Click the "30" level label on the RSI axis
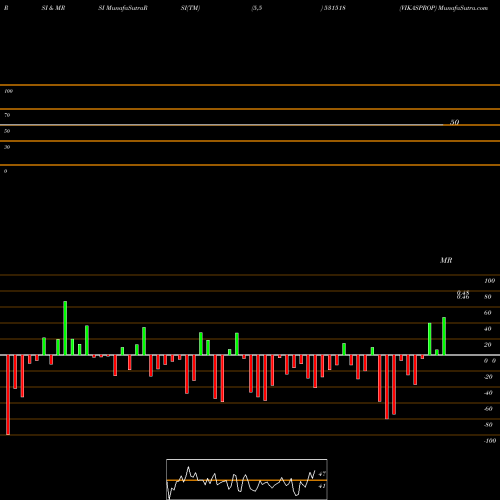 [7, 147]
